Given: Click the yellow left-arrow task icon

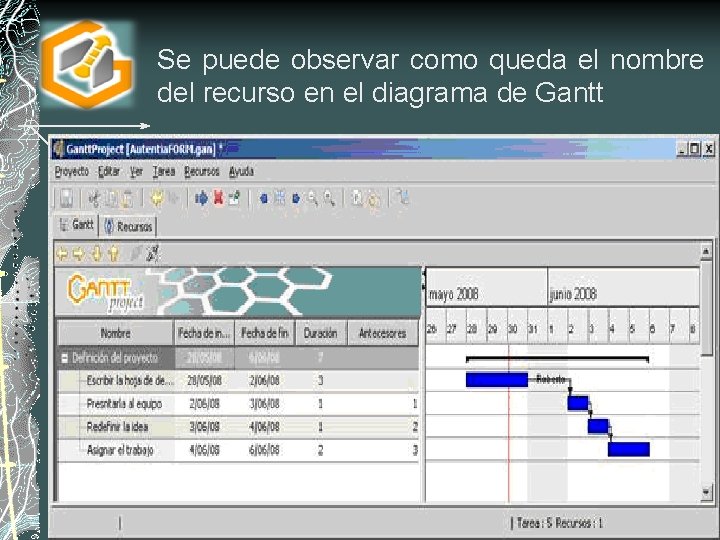Looking at the screenshot, I should 62,253.
